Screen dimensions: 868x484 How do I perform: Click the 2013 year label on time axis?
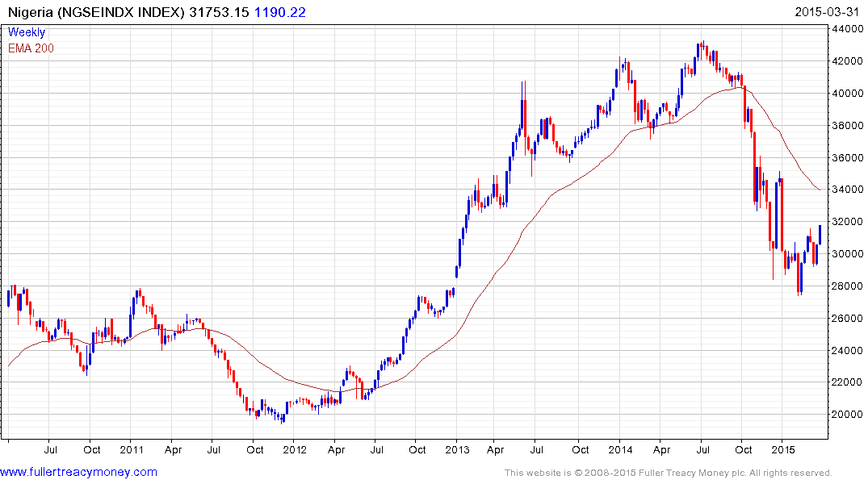point(457,449)
